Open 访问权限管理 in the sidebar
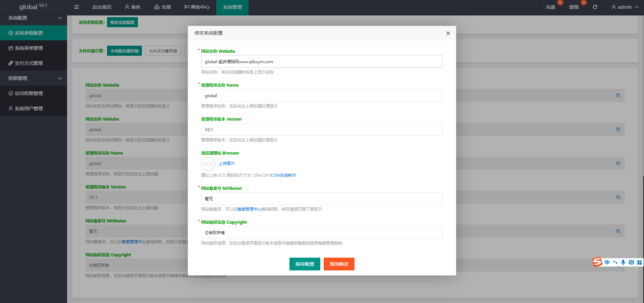This screenshot has width=644, height=303. [x=34, y=93]
